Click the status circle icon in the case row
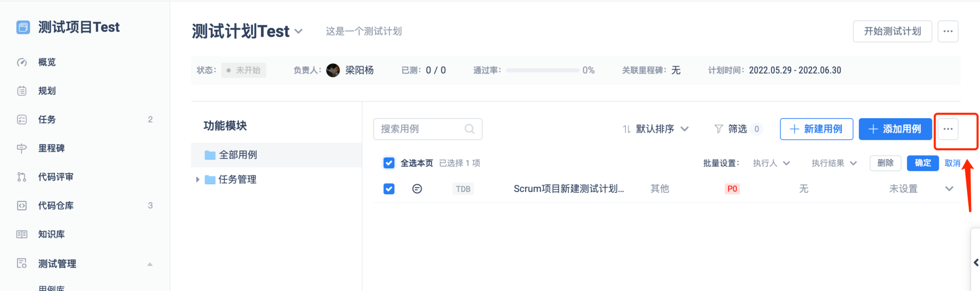Screen dimensions: 980x291 pyautogui.click(x=417, y=189)
